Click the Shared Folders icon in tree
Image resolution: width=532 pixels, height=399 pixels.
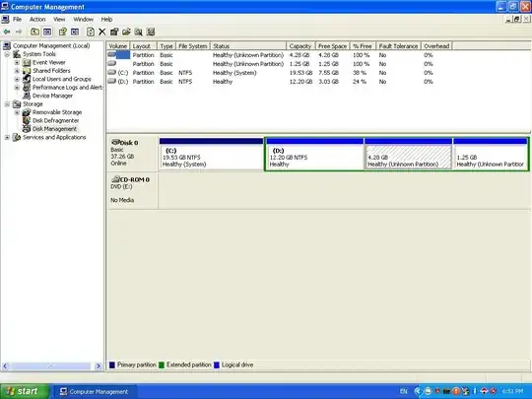[27, 71]
